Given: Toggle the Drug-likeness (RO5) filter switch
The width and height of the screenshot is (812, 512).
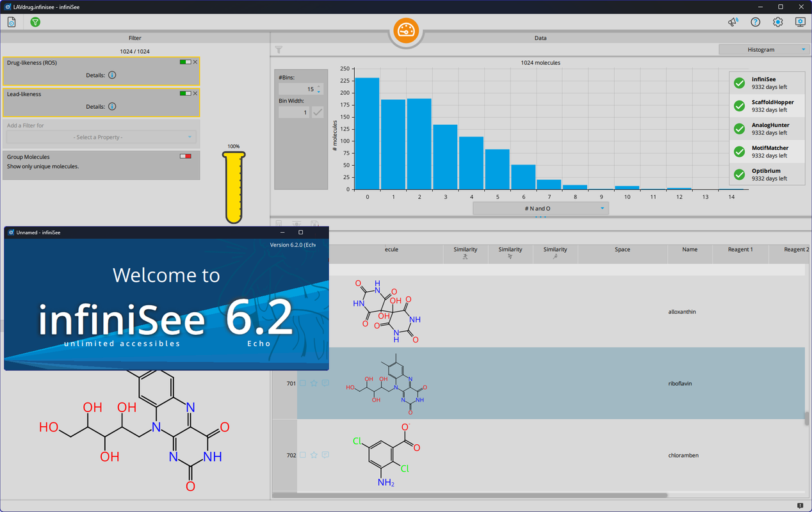Looking at the screenshot, I should click(186, 62).
